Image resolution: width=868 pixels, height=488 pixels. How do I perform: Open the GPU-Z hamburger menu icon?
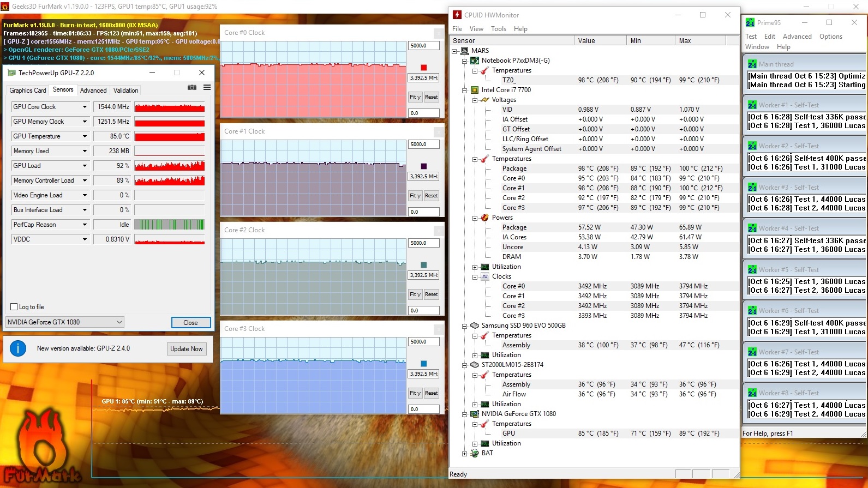click(x=207, y=87)
